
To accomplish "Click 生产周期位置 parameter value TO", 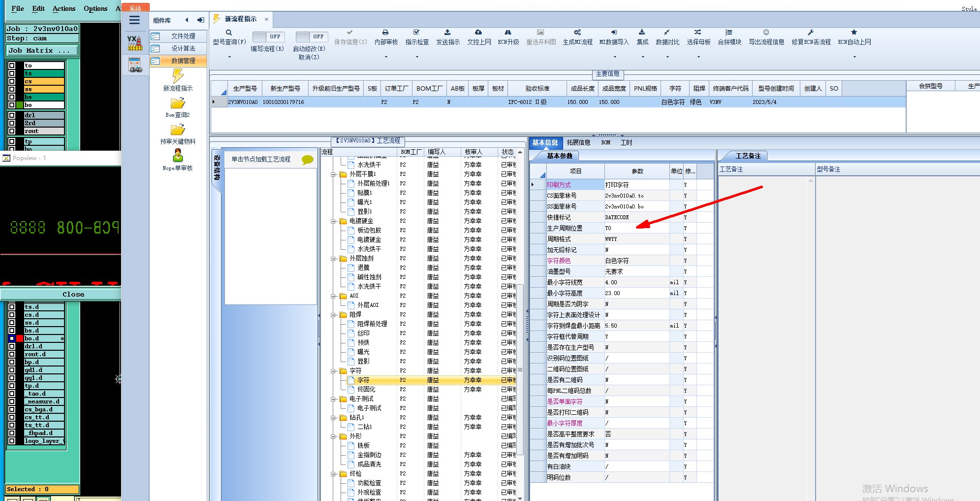I will tap(636, 229).
